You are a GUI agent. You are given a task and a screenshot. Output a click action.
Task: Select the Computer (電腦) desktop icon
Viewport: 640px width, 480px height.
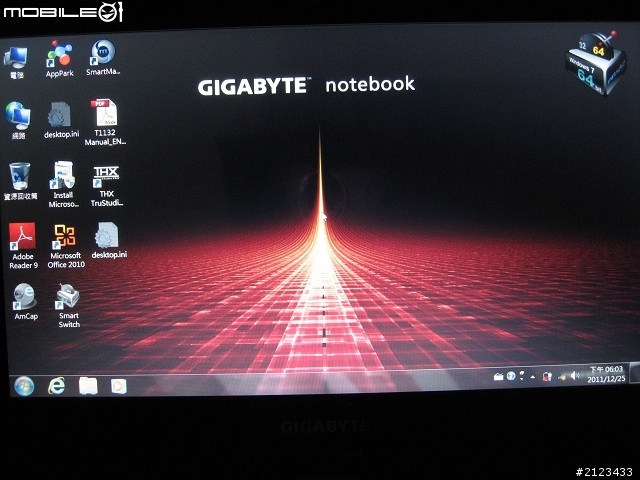16,62
